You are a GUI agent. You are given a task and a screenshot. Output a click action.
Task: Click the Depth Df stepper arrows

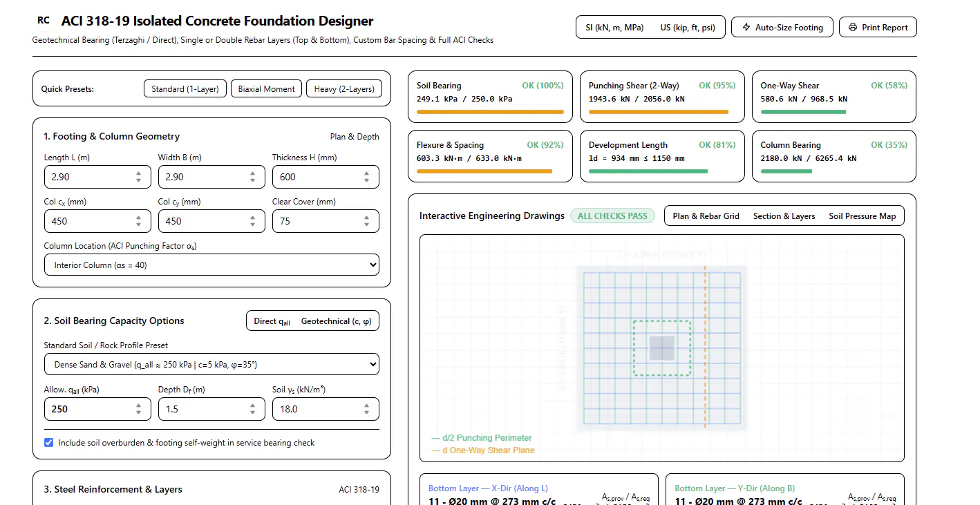click(x=252, y=409)
